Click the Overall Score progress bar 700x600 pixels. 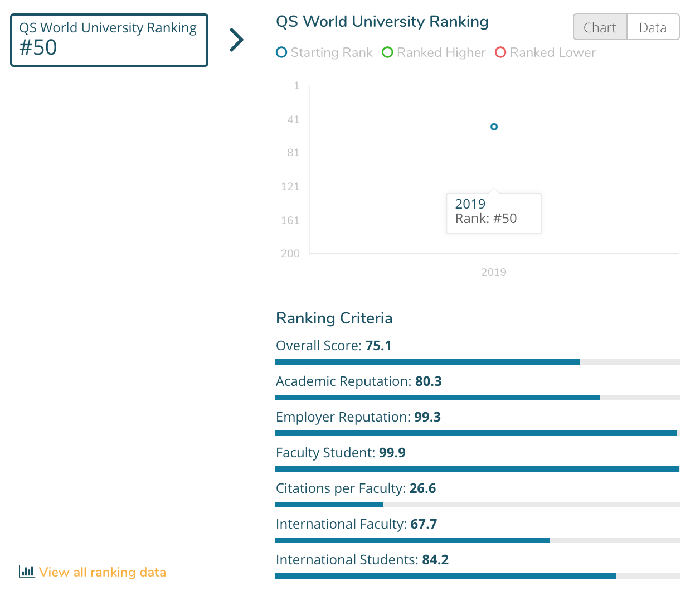coord(478,362)
